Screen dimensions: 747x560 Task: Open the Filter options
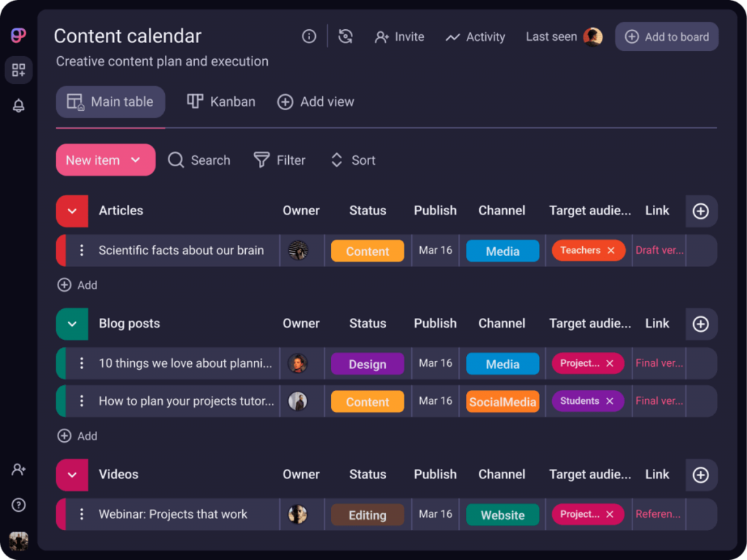(279, 160)
